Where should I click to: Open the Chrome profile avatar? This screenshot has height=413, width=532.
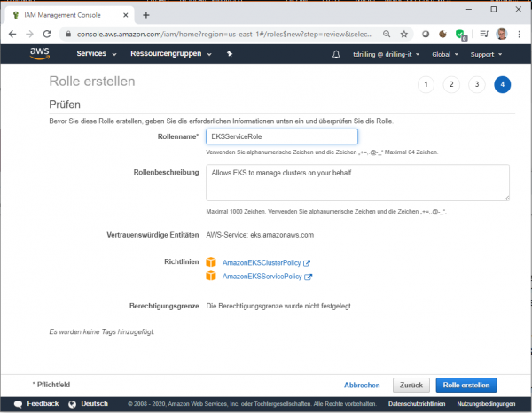[x=502, y=34]
